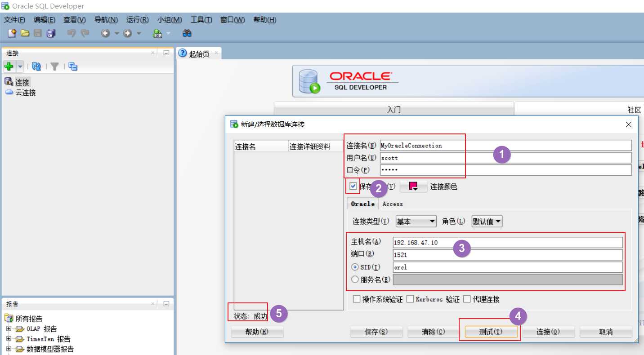
Task: Click the Redo toolbar icon
Action: pyautogui.click(x=85, y=33)
